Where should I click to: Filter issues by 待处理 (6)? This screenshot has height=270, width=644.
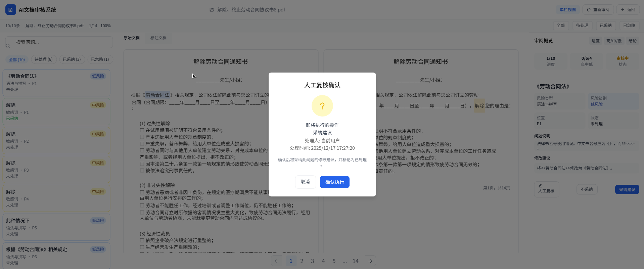[44, 59]
